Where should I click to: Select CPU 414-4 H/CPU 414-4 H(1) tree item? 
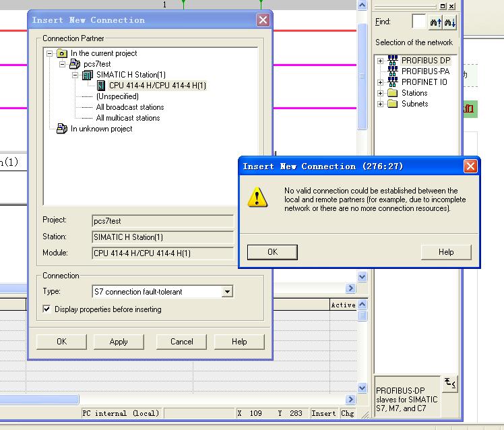tap(158, 86)
